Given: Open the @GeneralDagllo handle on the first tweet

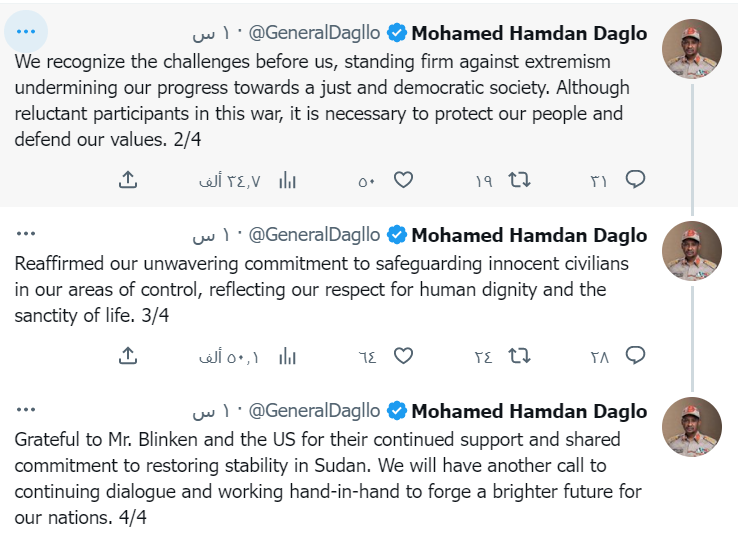Looking at the screenshot, I should click(x=314, y=33).
